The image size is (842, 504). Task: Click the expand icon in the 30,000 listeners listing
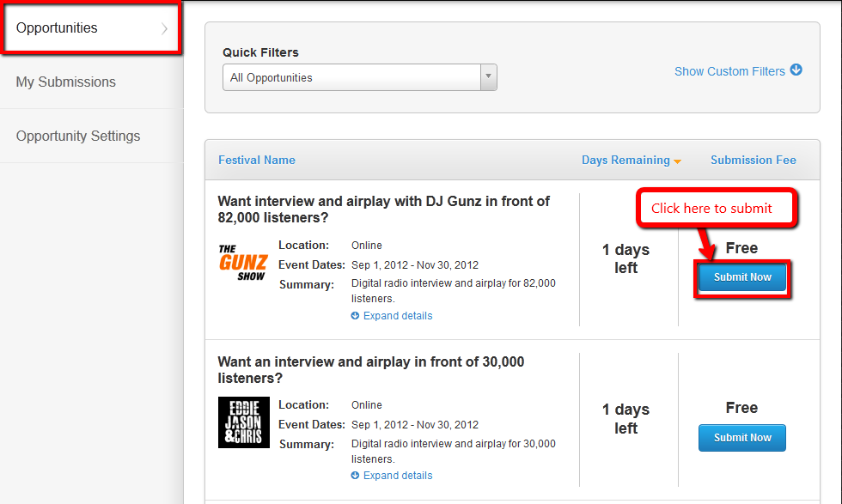[x=356, y=476]
